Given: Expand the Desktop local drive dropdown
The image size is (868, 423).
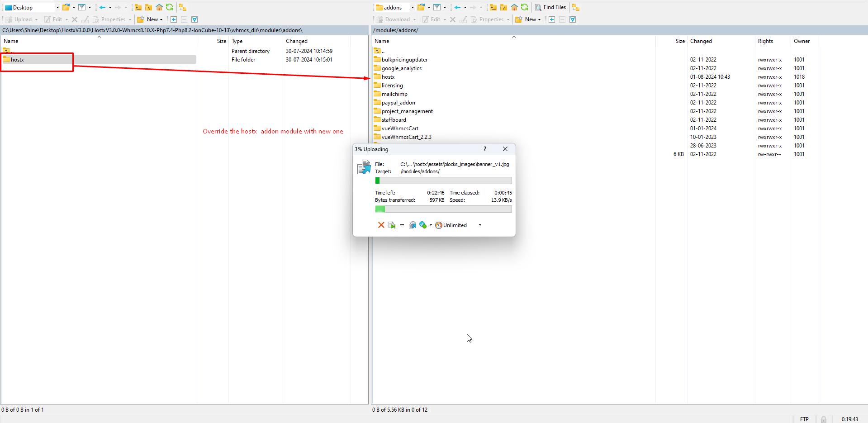Looking at the screenshot, I should [57, 8].
